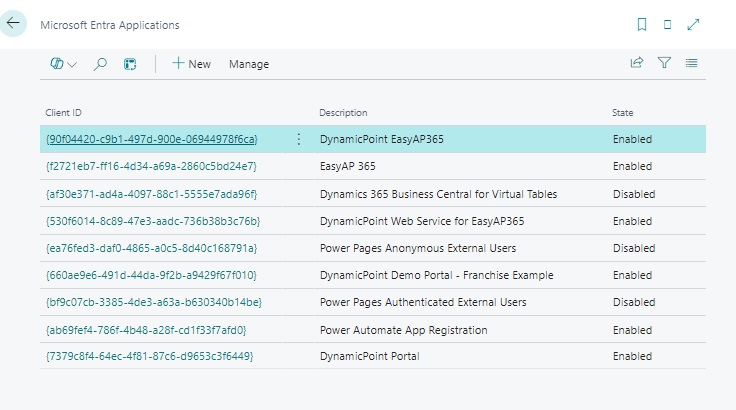Image resolution: width=736 pixels, height=410 pixels.
Task: Click Enabled state of DynamicPoint Portal row
Action: (632, 356)
